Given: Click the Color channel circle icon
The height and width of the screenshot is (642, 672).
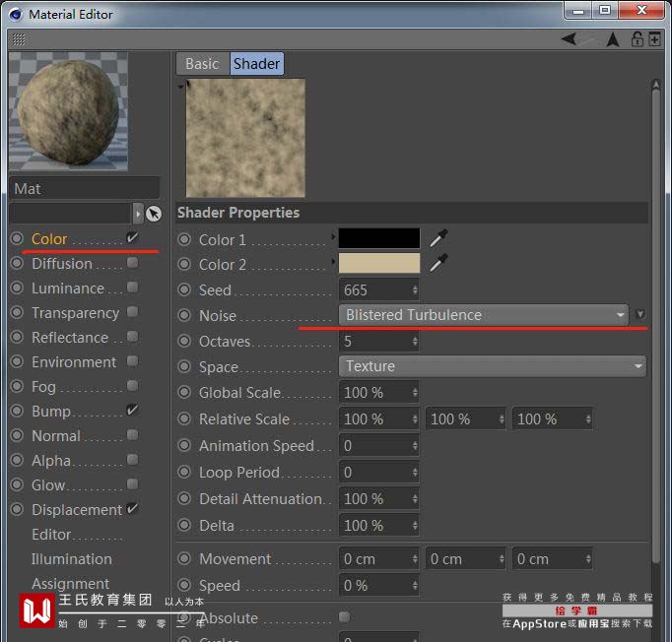Looking at the screenshot, I should [17, 238].
